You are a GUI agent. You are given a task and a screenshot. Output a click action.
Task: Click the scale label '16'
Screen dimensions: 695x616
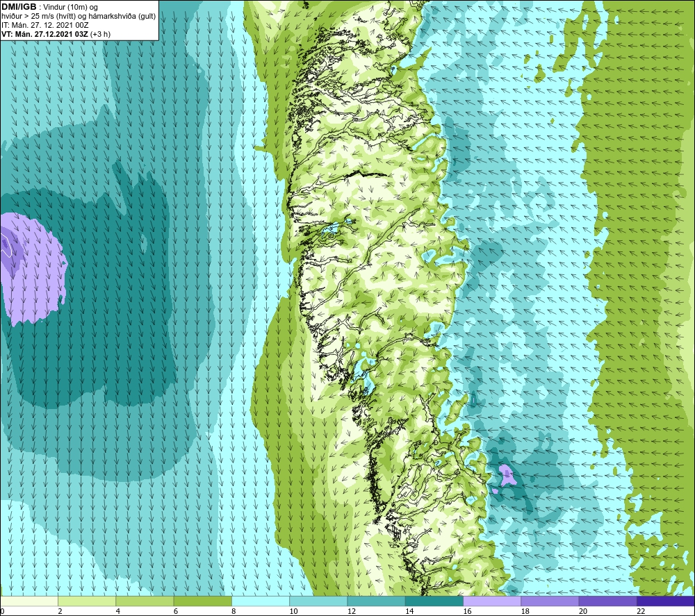467,611
